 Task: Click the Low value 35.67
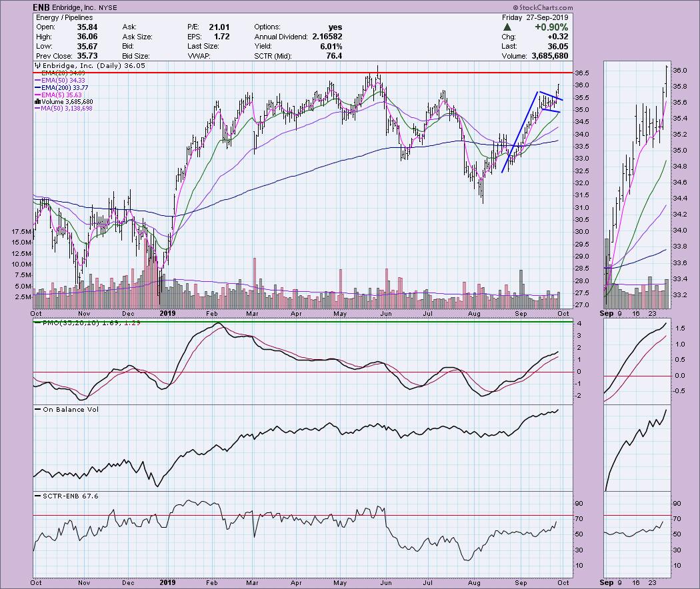[87, 47]
